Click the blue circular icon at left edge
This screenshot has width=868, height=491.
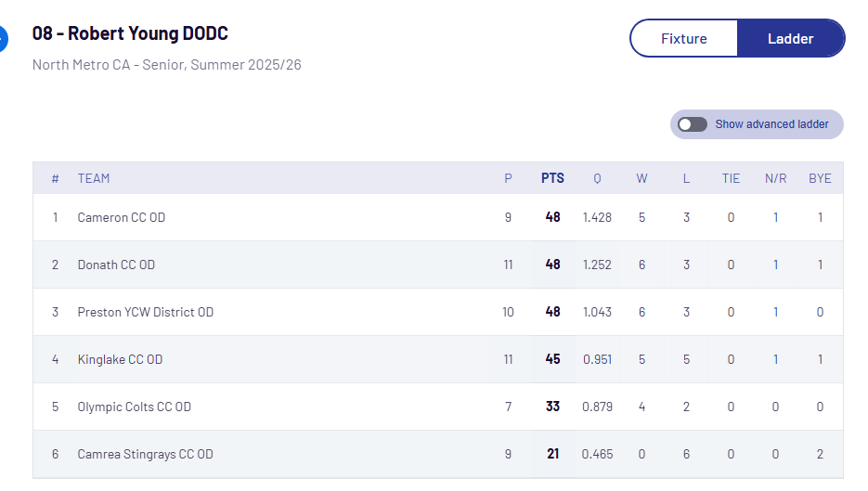tap(3, 39)
